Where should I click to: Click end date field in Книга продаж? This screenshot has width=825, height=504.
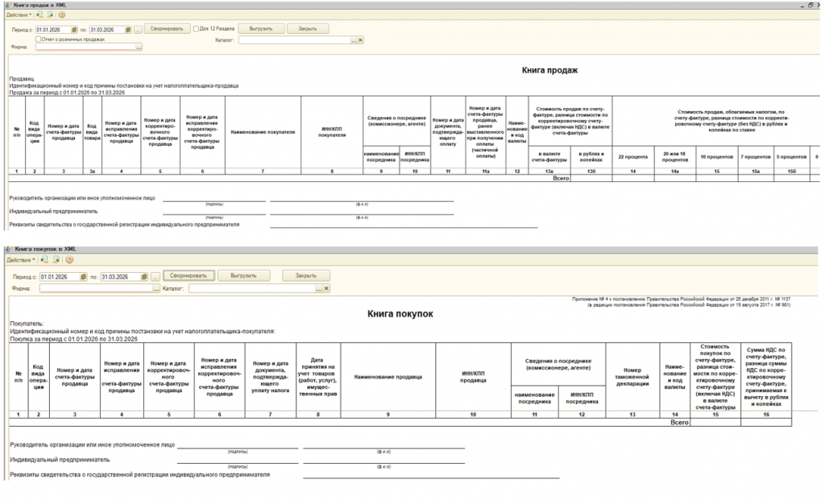pyautogui.click(x=107, y=30)
